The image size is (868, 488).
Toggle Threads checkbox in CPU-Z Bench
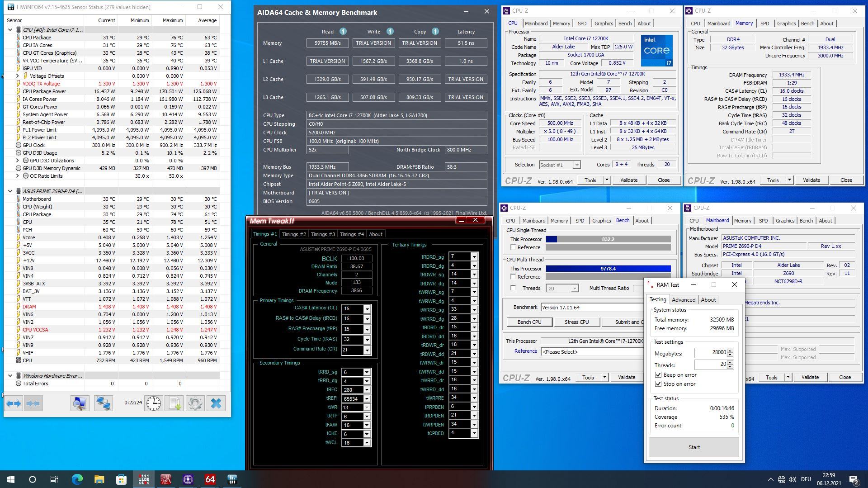(513, 288)
